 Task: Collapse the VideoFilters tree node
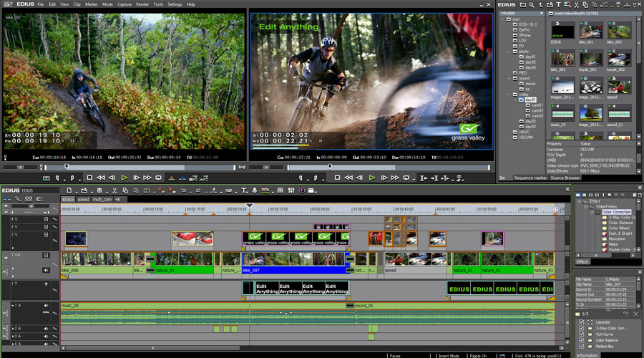pos(586,206)
